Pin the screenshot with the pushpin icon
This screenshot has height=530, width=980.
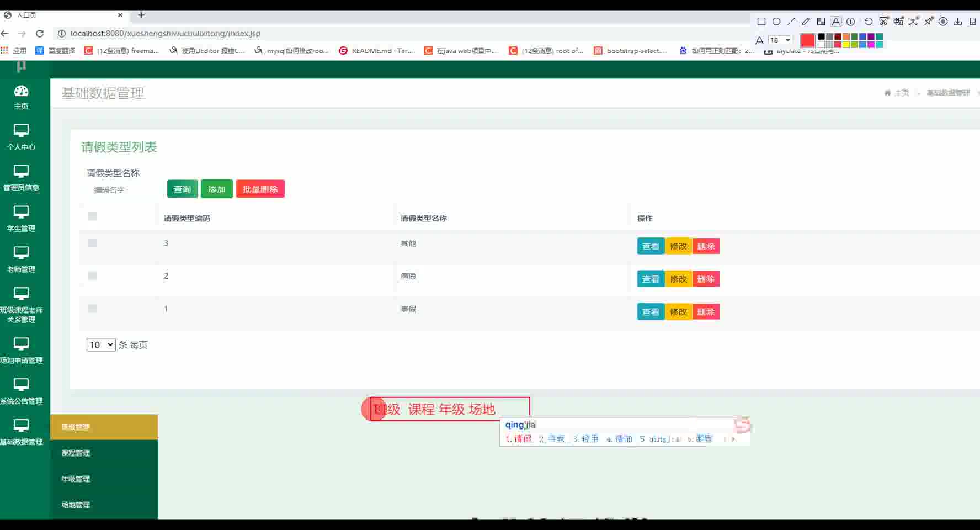point(929,22)
